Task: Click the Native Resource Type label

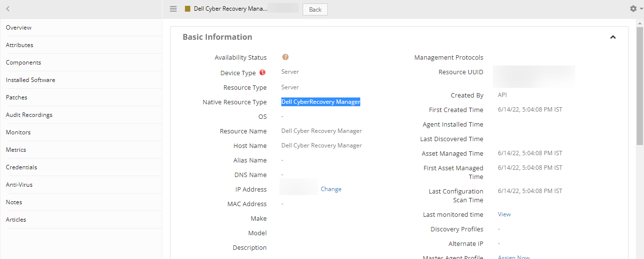Action: (x=235, y=102)
